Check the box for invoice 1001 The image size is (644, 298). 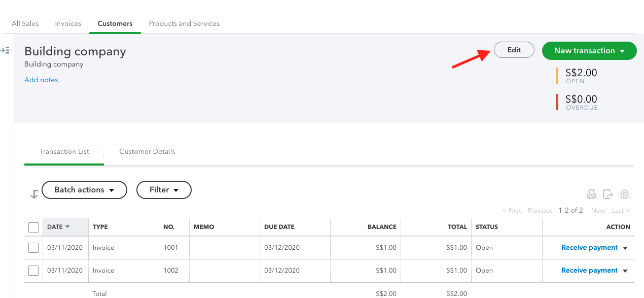click(33, 248)
